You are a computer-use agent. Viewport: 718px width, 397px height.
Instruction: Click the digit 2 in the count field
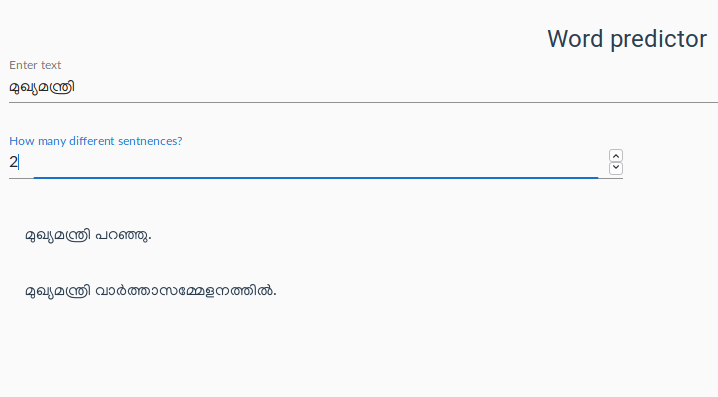tap(13, 162)
